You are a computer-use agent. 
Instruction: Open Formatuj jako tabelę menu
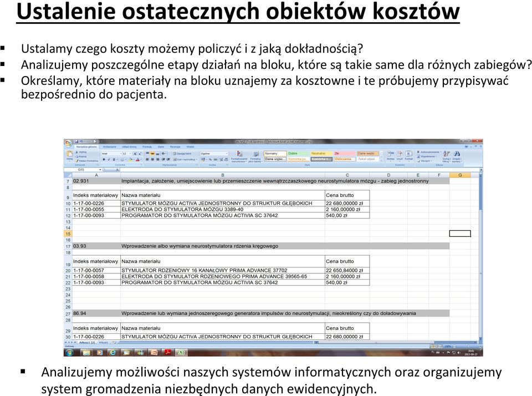255,156
